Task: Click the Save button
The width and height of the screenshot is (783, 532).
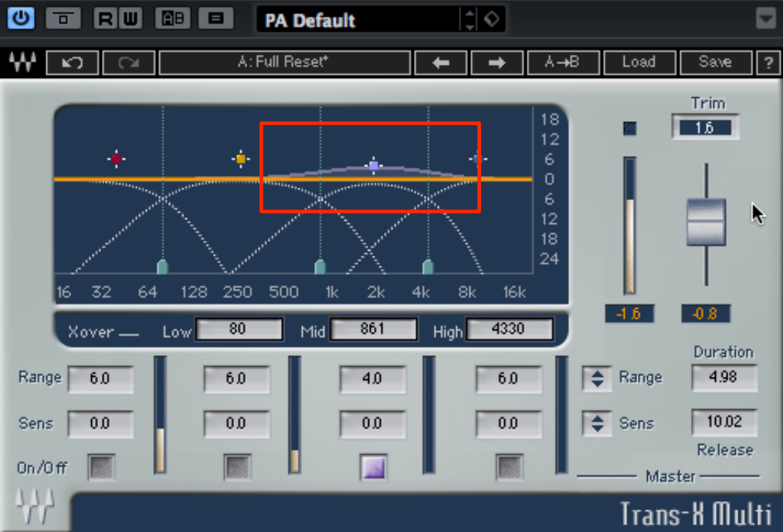Action: click(x=716, y=63)
